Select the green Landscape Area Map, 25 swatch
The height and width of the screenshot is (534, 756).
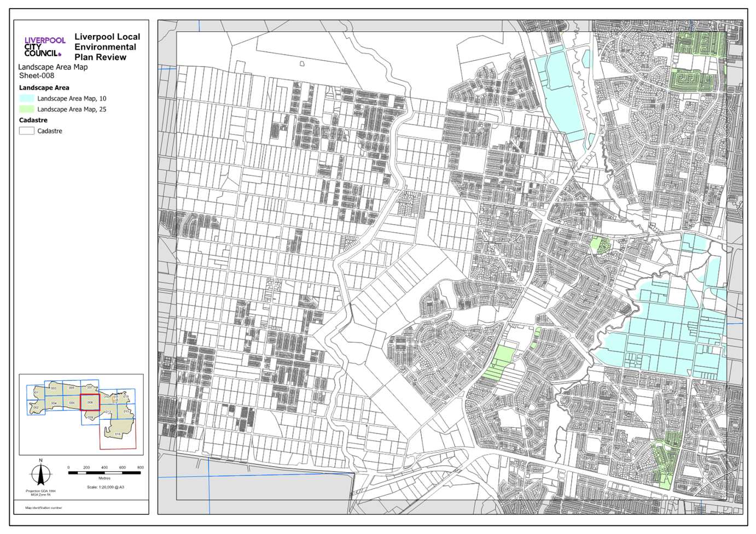(x=26, y=109)
